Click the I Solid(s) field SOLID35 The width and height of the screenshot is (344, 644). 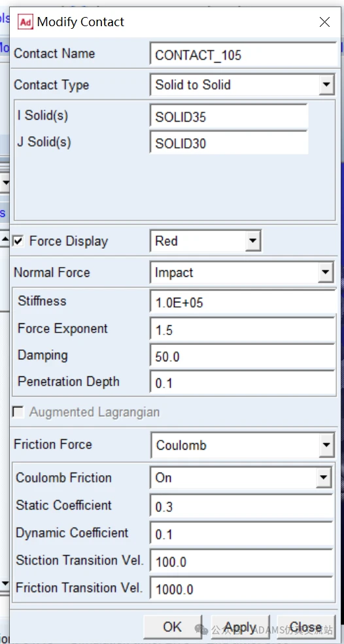229,117
